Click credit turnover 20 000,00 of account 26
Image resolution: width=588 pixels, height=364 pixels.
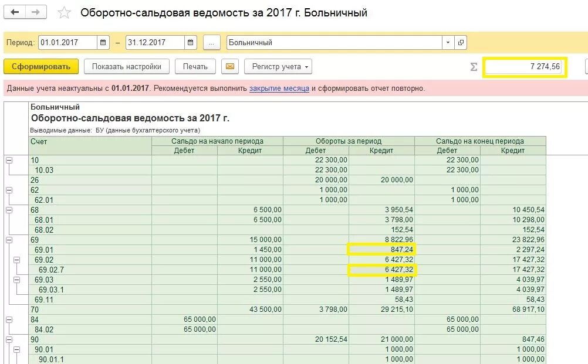point(382,180)
